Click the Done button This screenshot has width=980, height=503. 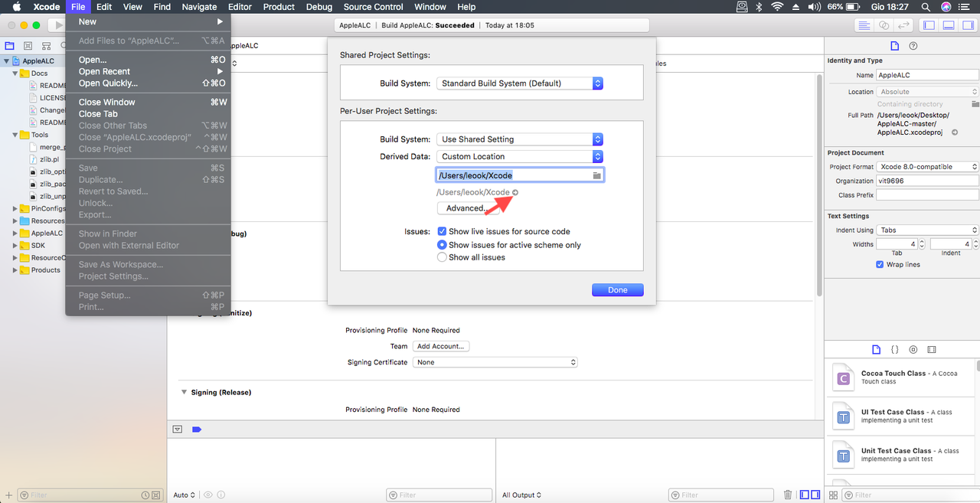618,290
